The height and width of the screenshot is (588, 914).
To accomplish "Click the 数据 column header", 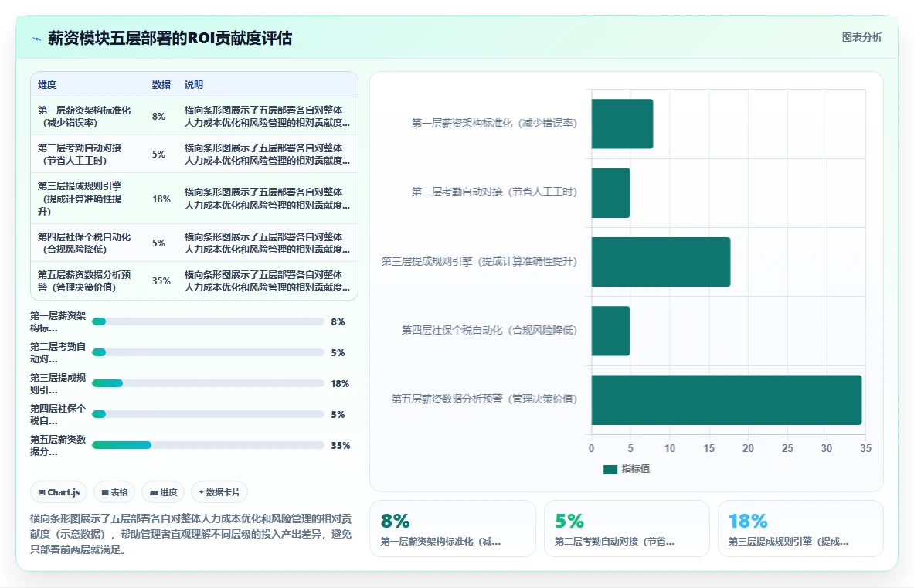I will (161, 84).
